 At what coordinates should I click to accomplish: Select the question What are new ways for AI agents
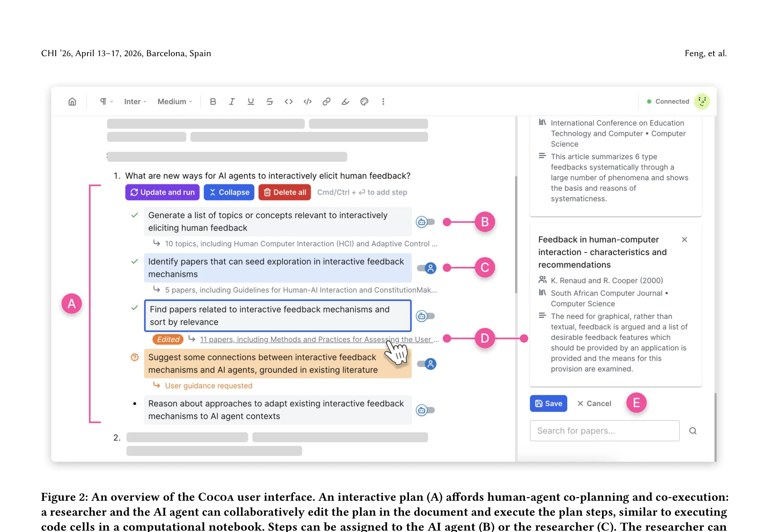coord(267,176)
